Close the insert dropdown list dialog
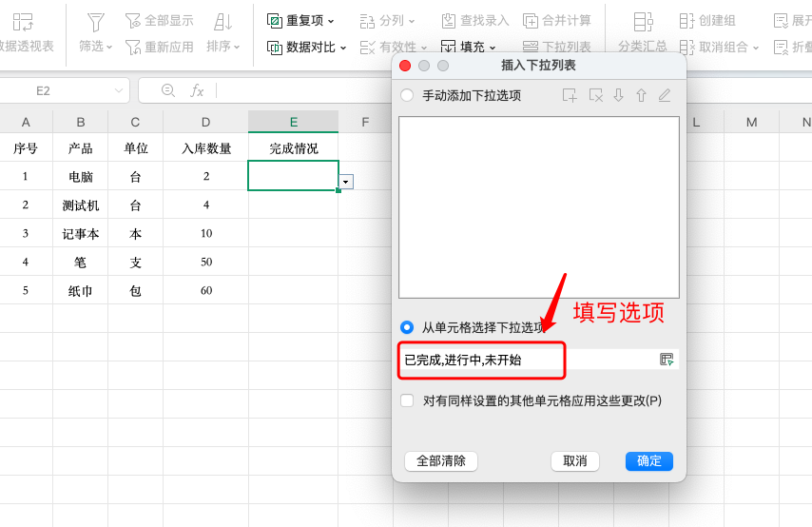 click(405, 66)
